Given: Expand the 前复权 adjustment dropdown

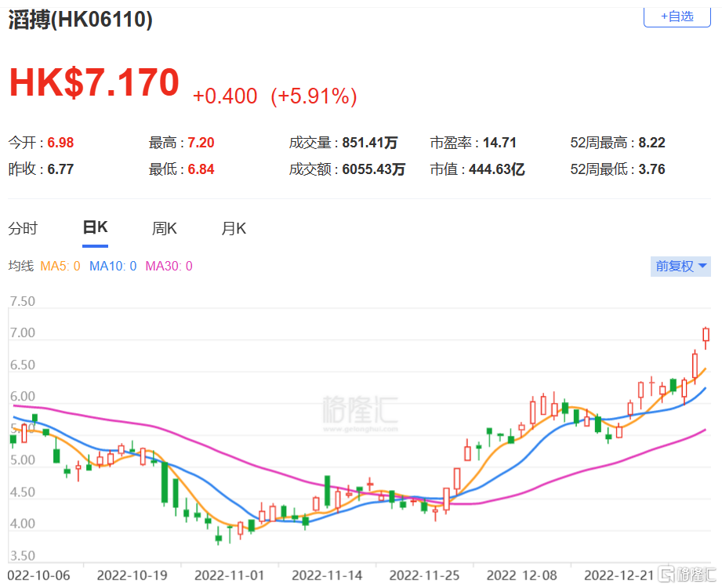Looking at the screenshot, I should [680, 266].
